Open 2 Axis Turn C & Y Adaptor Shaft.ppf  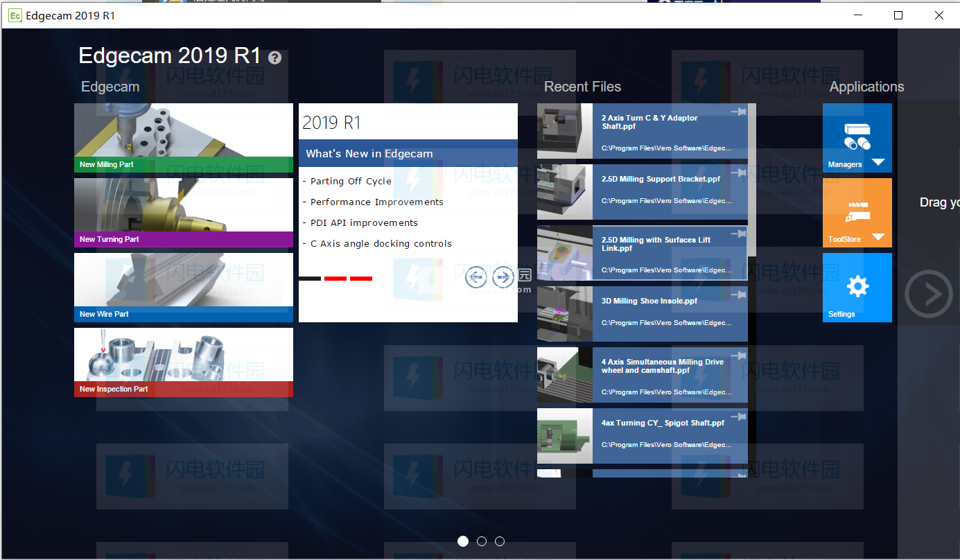click(643, 131)
